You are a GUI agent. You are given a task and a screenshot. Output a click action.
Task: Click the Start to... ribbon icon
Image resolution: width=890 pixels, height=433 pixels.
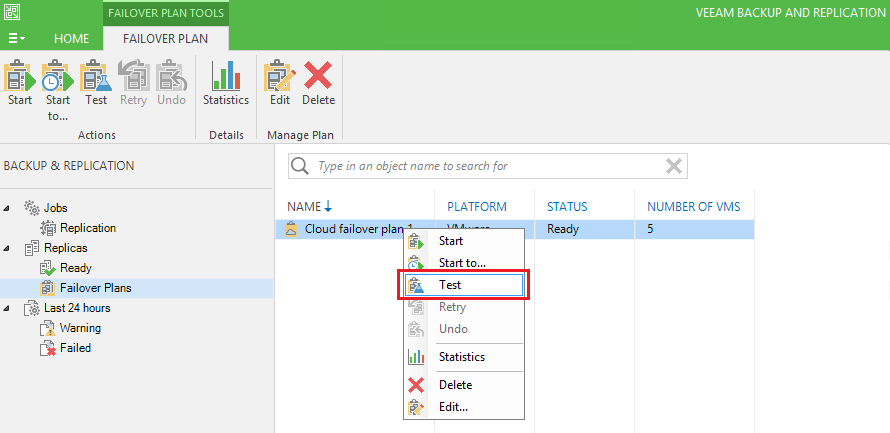(x=58, y=76)
